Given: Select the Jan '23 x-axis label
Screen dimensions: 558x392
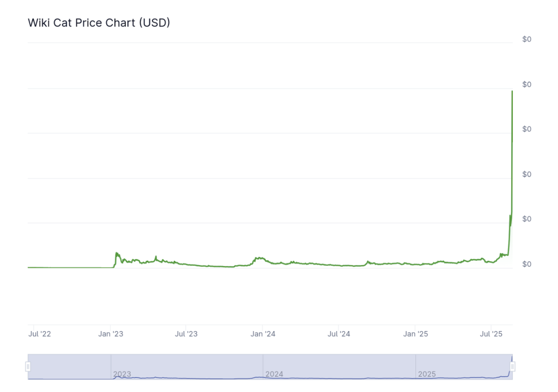Looking at the screenshot, I should [x=111, y=334].
